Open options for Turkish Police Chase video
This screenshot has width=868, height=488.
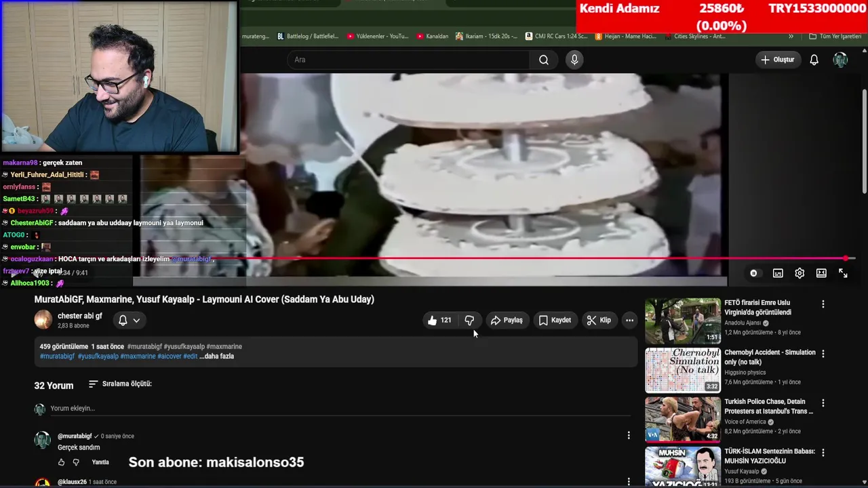[823, 403]
